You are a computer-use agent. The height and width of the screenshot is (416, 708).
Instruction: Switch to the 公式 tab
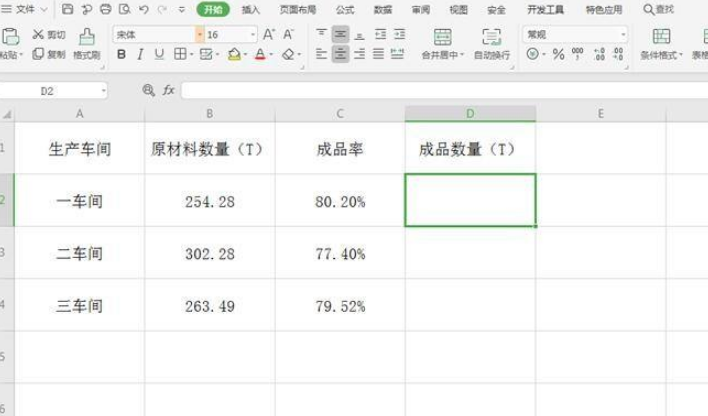(x=345, y=9)
